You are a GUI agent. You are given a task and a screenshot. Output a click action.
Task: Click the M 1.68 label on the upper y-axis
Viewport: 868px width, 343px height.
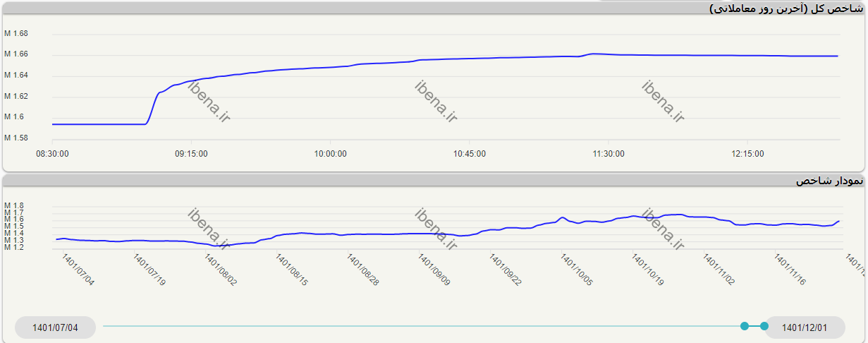(x=16, y=34)
